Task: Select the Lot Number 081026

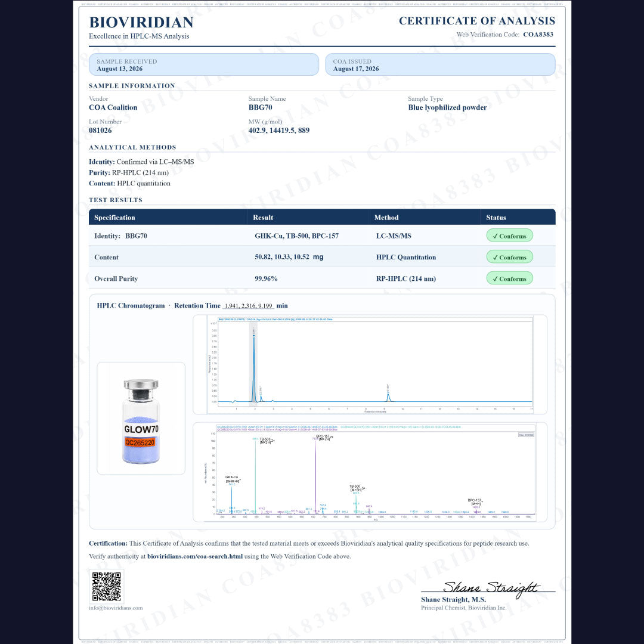Action: click(x=100, y=131)
